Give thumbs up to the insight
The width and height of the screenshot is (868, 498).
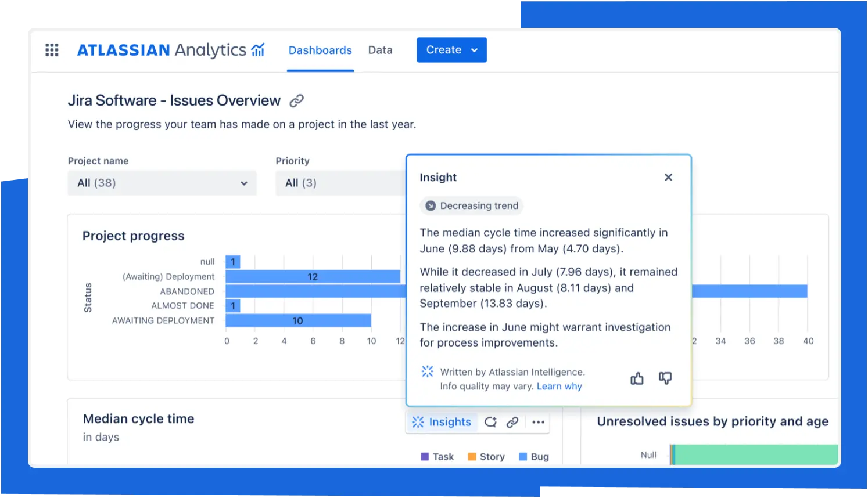coord(637,378)
